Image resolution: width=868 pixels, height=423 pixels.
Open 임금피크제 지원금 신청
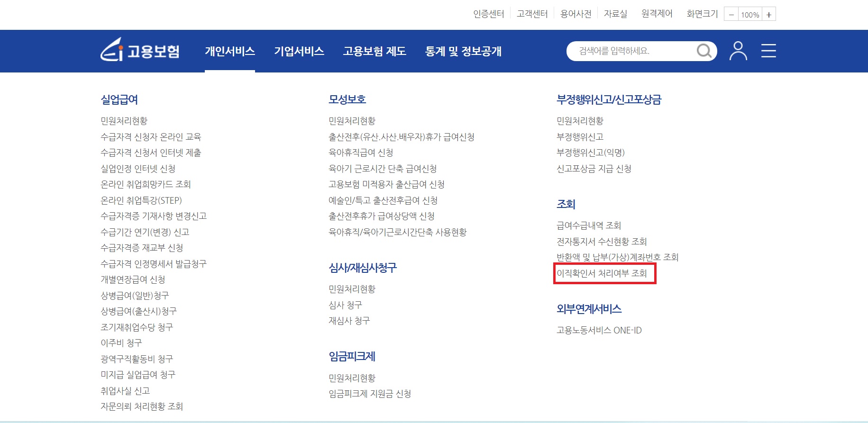[370, 394]
